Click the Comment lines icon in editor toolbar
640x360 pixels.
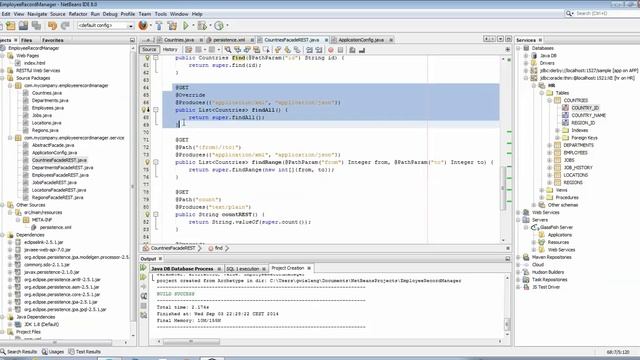352,50
